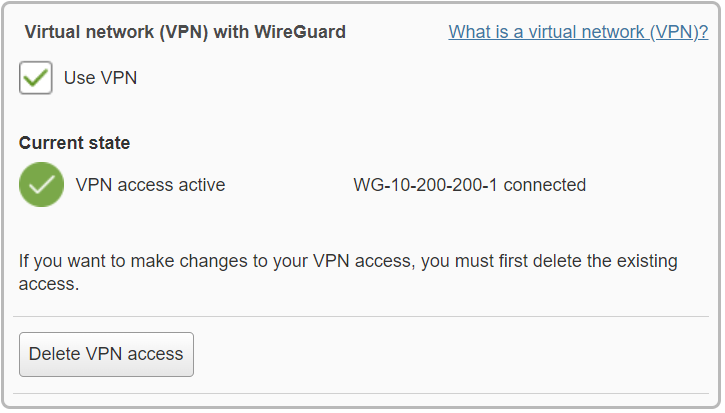The width and height of the screenshot is (725, 413).
Task: Click the (VPN)? end of the help link
Action: pyautogui.click(x=679, y=32)
